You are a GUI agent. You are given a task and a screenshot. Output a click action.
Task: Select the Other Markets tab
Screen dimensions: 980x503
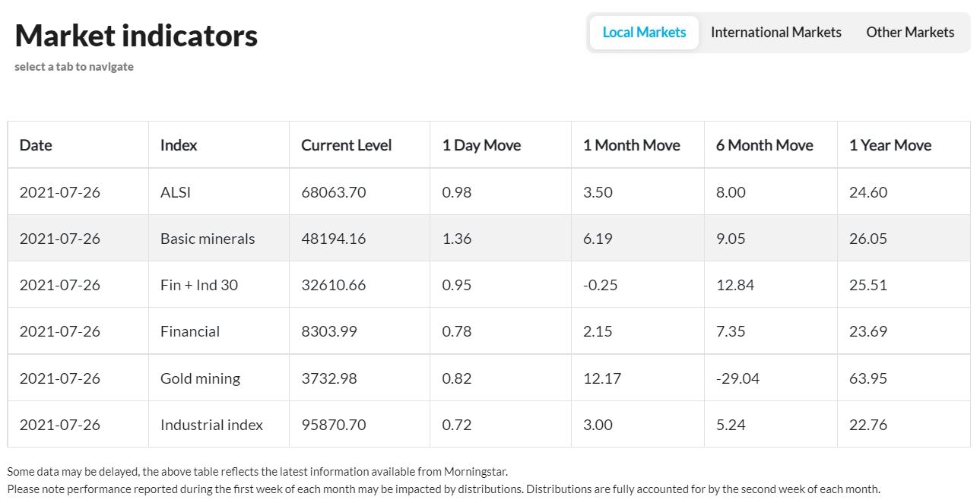coord(910,32)
